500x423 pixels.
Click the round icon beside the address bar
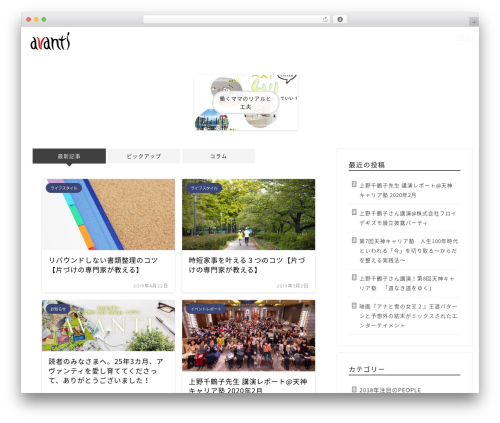[340, 20]
